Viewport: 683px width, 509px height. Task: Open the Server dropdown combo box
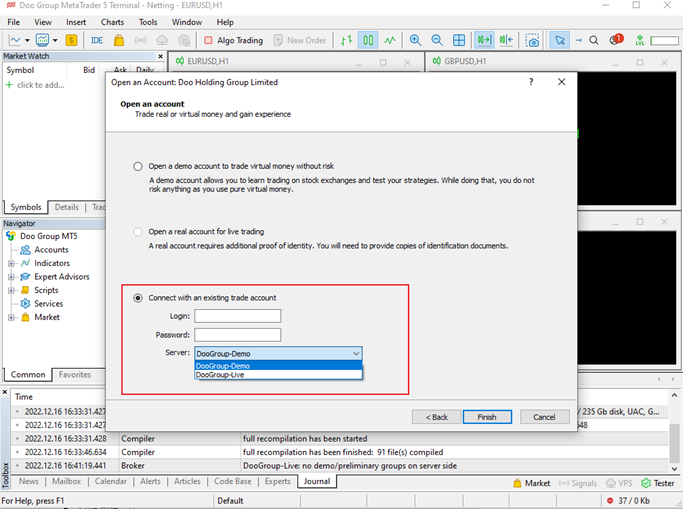[x=278, y=353]
